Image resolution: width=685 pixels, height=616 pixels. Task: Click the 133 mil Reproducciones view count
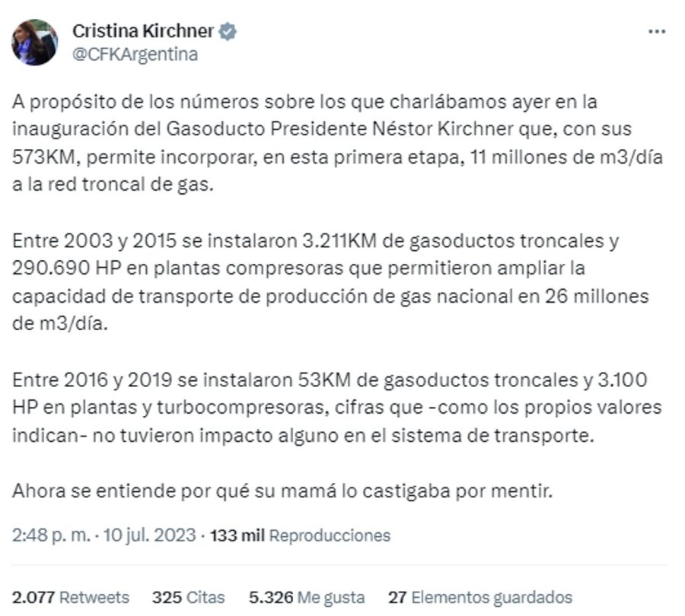tap(237, 535)
